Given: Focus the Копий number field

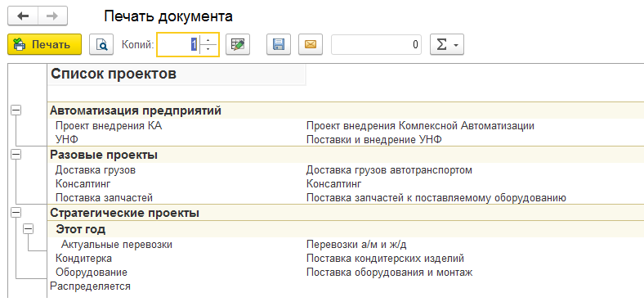Looking at the screenshot, I should [x=179, y=44].
